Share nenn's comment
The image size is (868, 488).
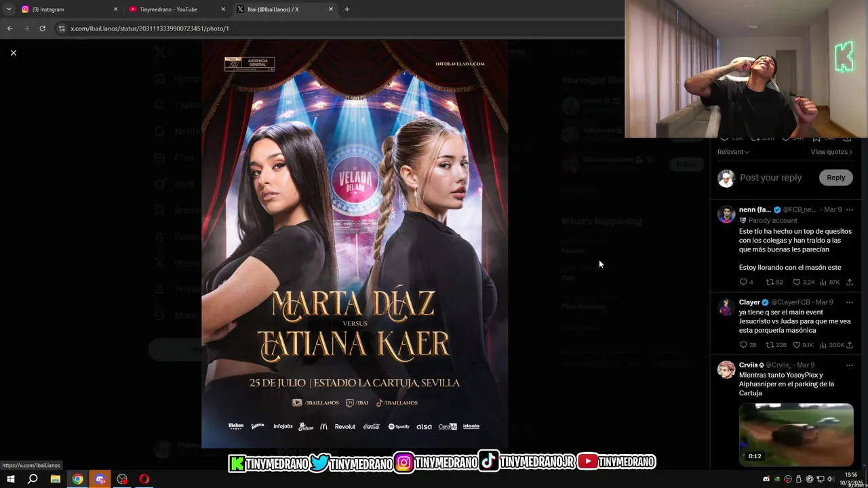coord(849,282)
